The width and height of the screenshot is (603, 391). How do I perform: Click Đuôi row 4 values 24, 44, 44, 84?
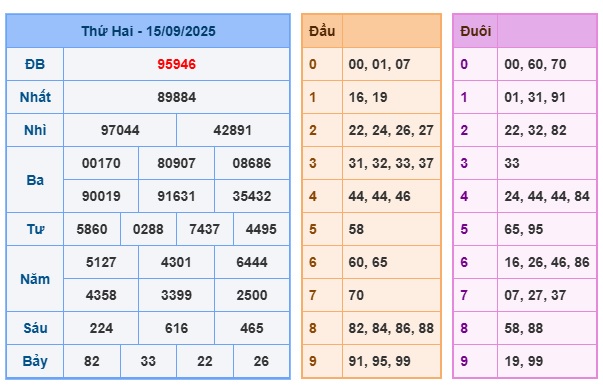(547, 196)
